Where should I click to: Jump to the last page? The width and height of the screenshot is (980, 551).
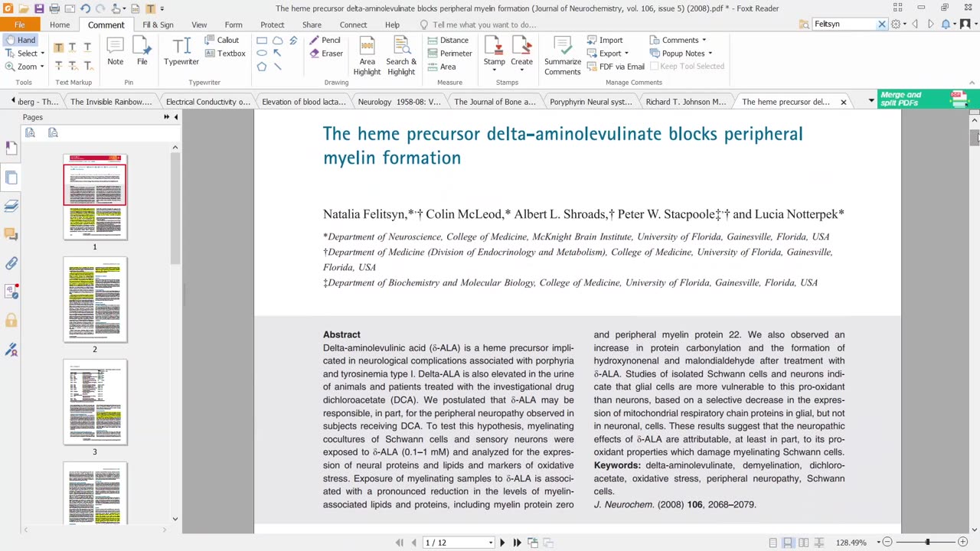click(x=517, y=543)
